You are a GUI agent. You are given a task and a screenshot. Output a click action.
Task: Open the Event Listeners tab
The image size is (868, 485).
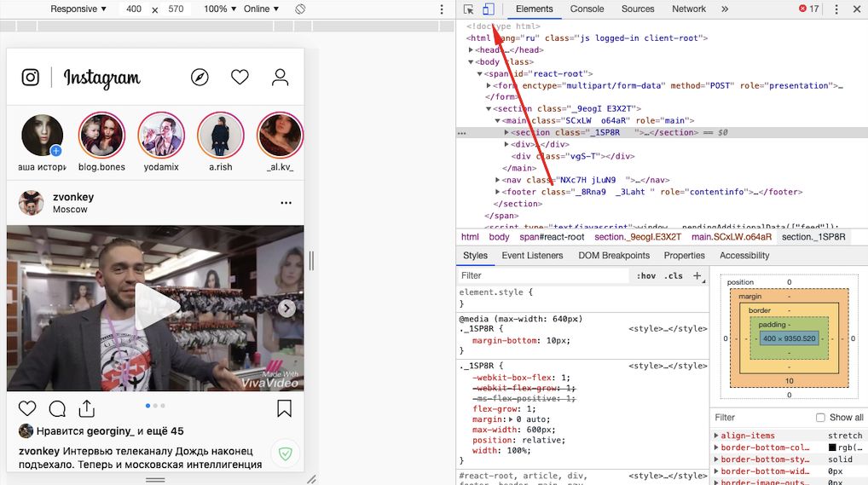coord(532,256)
